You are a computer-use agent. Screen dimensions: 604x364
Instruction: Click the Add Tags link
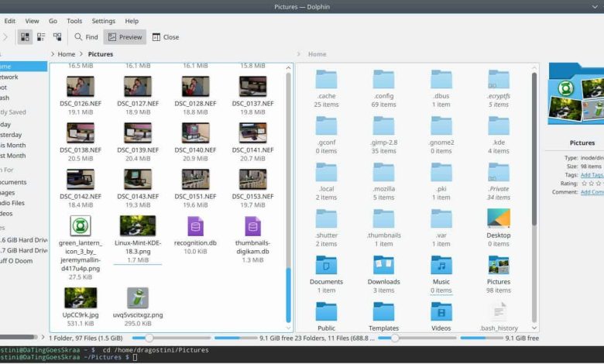592,175
